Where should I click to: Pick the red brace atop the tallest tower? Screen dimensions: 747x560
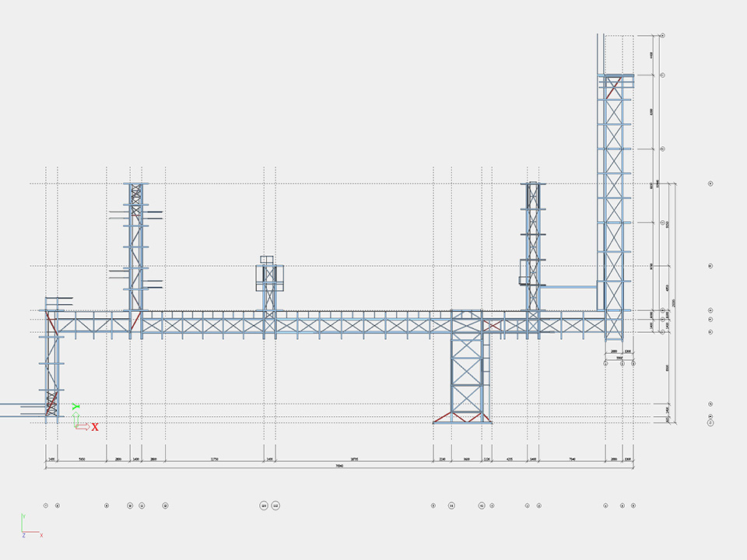612,86
